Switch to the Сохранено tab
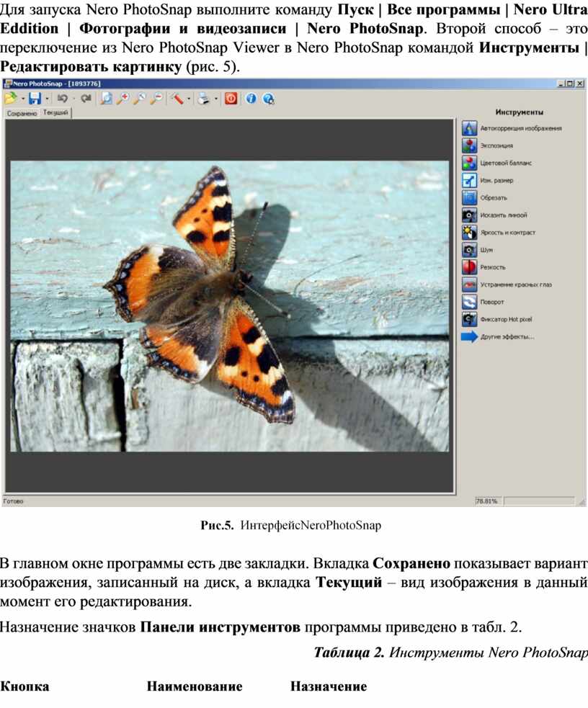This screenshot has height=708, width=588. pyautogui.click(x=22, y=114)
